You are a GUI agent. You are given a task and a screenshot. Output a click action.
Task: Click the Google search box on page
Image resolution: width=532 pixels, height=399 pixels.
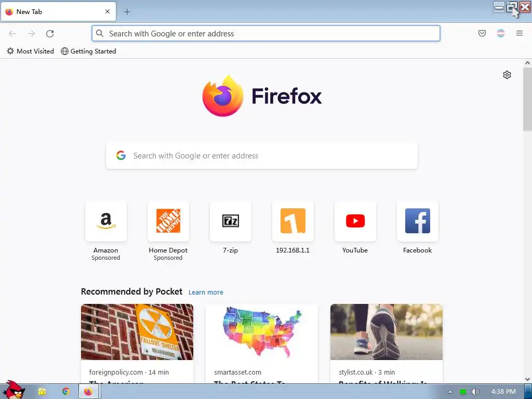[262, 156]
